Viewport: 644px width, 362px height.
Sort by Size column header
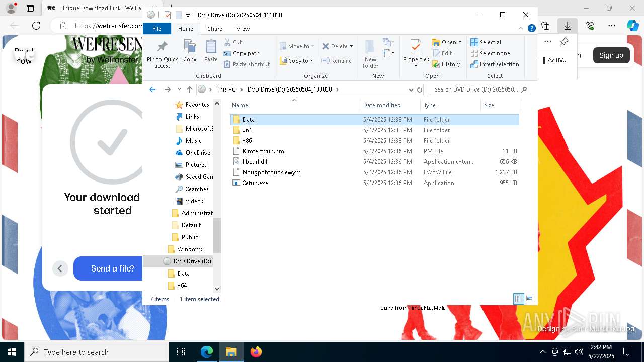click(x=500, y=105)
